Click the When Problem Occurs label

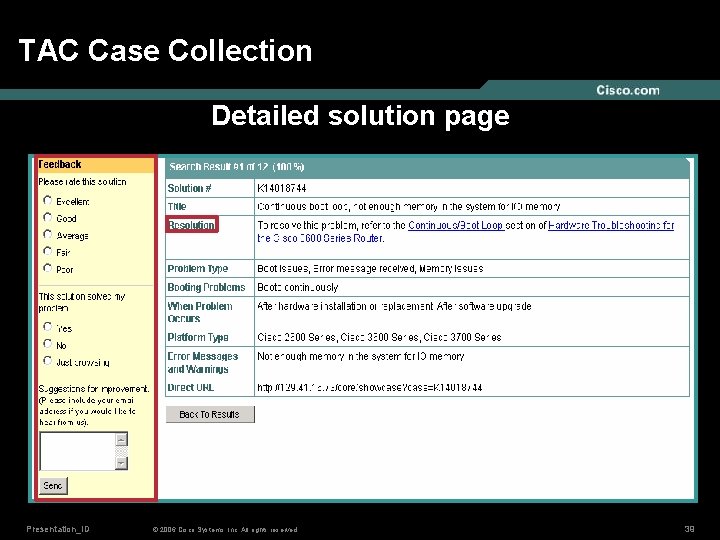click(200, 312)
